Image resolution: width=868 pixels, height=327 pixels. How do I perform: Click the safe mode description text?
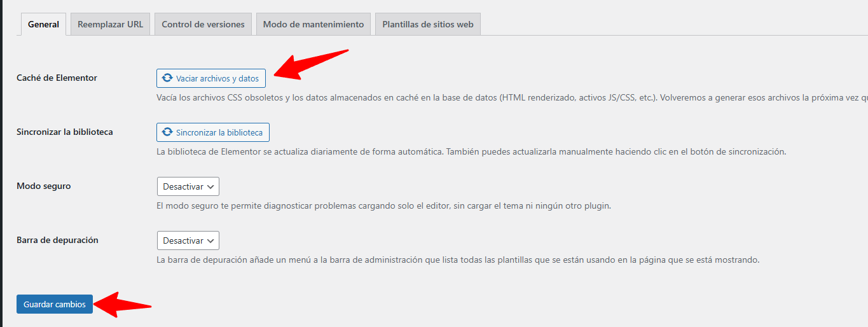[x=383, y=206]
